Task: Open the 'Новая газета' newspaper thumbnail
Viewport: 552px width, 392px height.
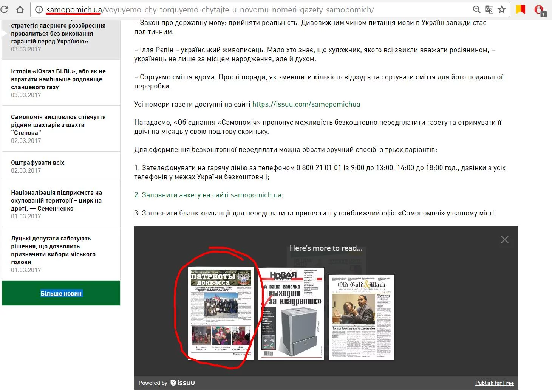Action: (291, 314)
